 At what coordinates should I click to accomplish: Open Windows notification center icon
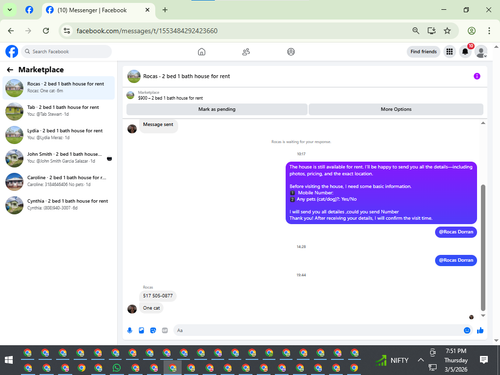(x=484, y=360)
